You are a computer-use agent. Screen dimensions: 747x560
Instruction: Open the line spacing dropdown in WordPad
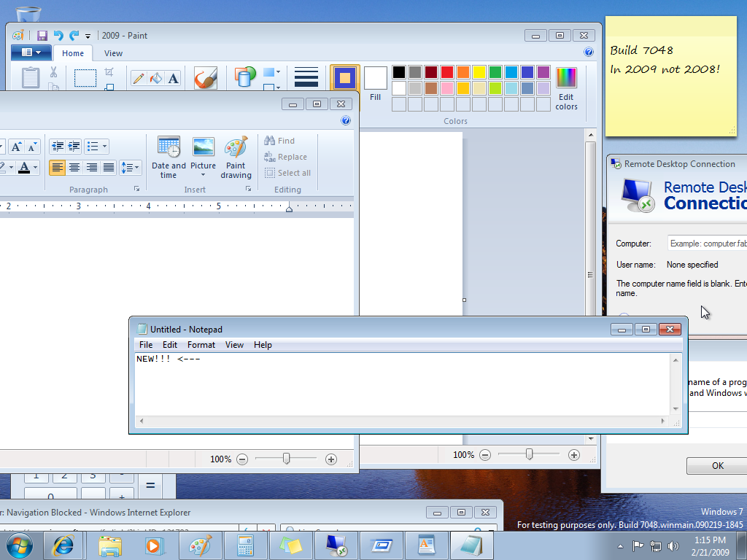[x=130, y=168]
